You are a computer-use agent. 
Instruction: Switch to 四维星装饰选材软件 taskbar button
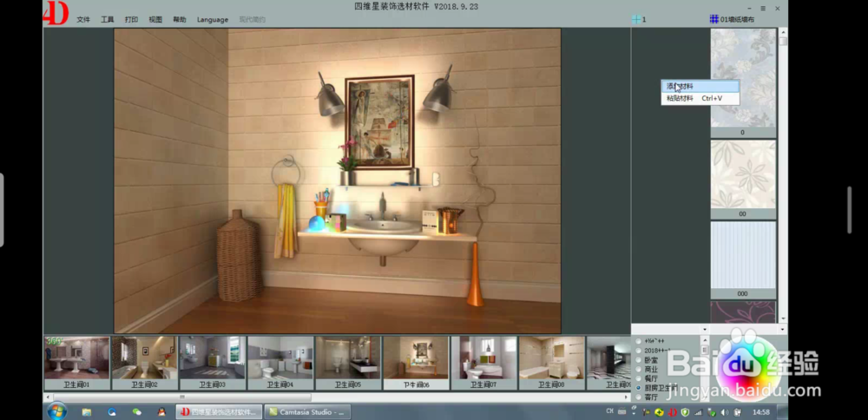(218, 412)
